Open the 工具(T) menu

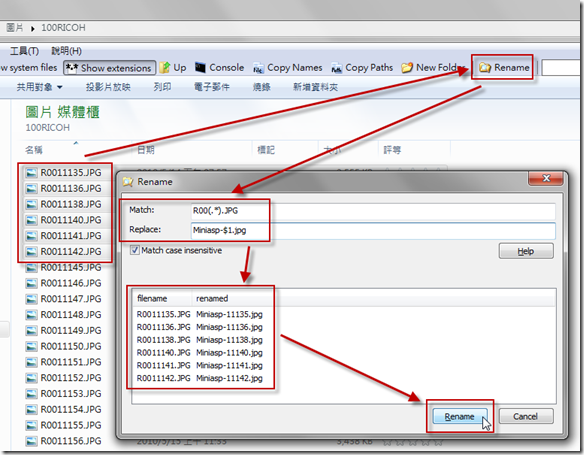tap(24, 51)
